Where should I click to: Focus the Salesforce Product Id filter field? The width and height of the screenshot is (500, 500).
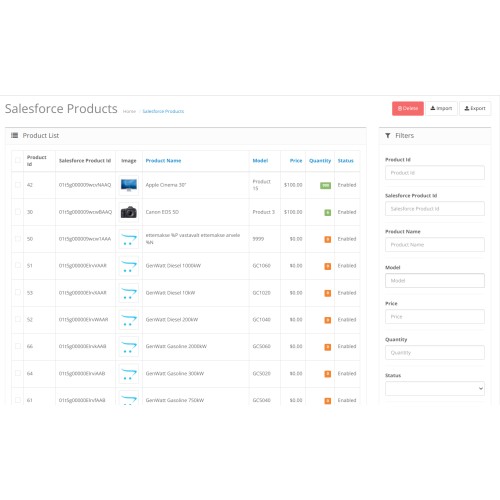coord(435,209)
